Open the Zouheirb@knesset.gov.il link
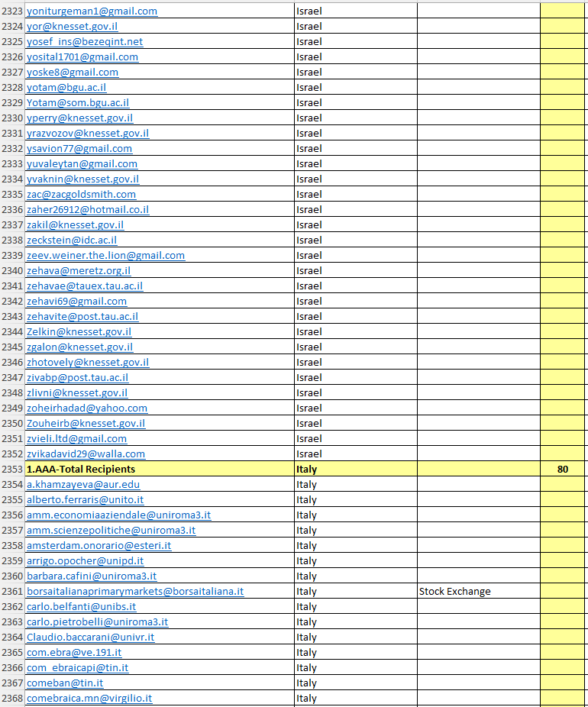 click(86, 424)
